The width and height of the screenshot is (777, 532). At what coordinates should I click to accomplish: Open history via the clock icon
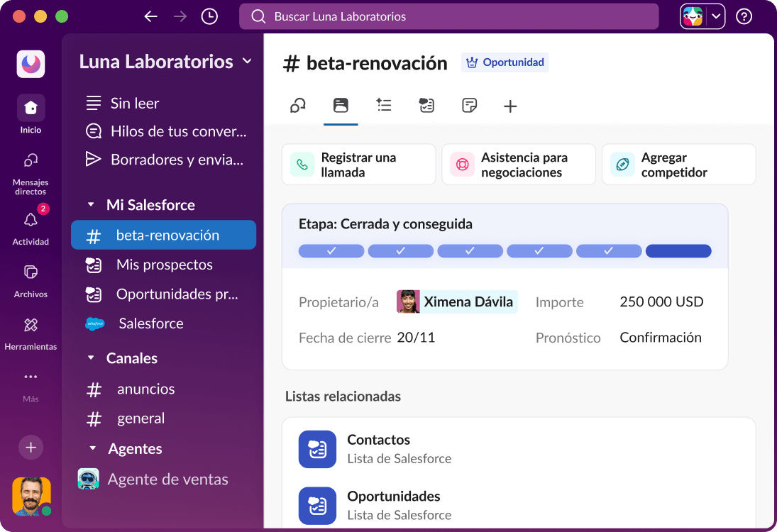[209, 16]
